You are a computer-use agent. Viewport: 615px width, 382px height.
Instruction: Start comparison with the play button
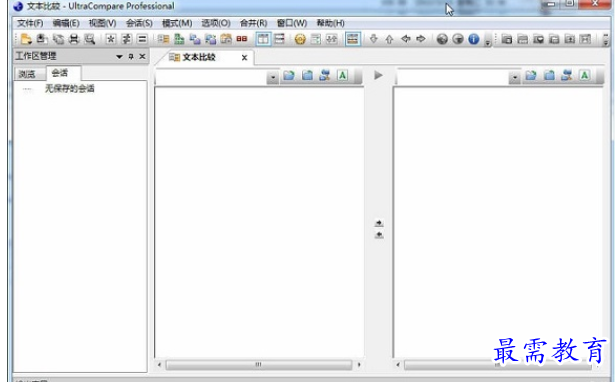point(378,75)
